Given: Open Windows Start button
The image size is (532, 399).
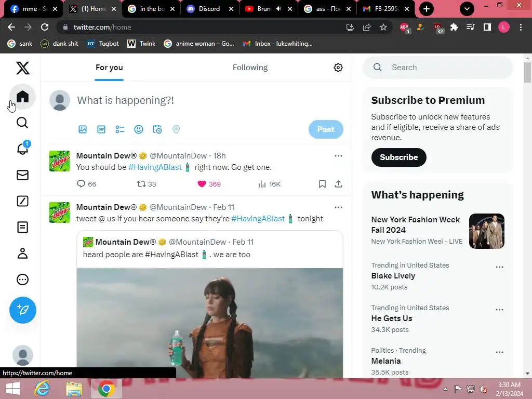Looking at the screenshot, I should pyautogui.click(x=13, y=389).
